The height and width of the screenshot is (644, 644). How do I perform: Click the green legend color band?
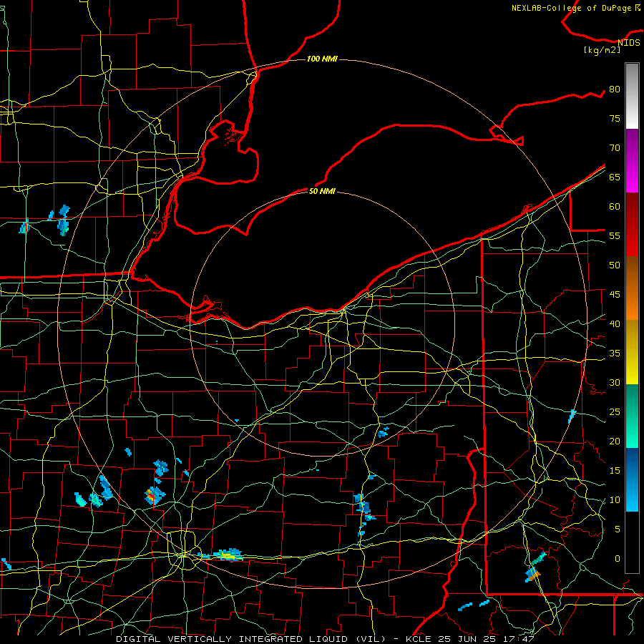pyautogui.click(x=632, y=416)
